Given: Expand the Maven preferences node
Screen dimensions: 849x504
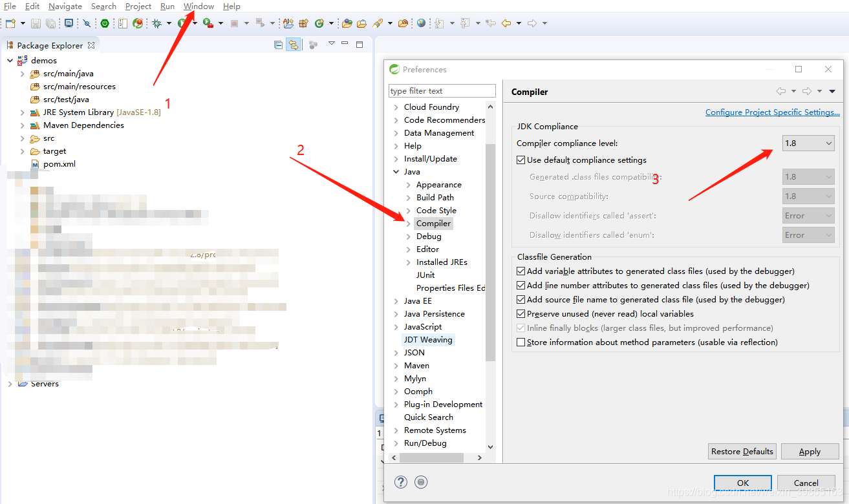Looking at the screenshot, I should pos(396,365).
